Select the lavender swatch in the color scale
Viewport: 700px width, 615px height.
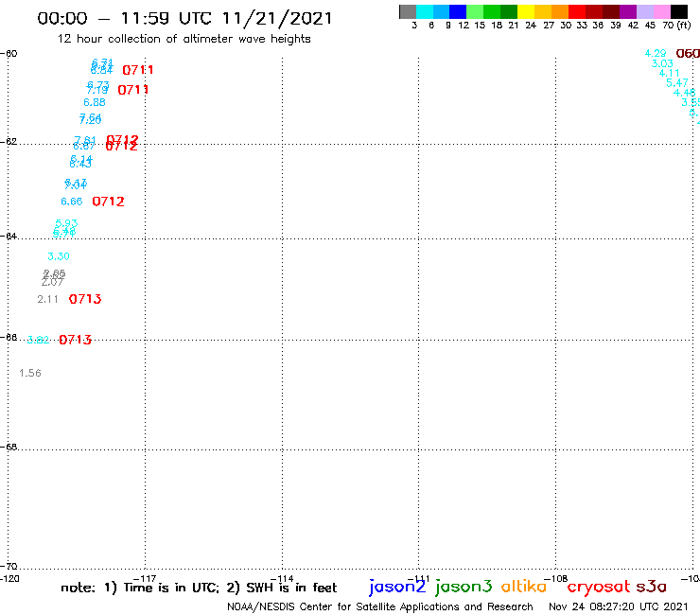point(644,11)
